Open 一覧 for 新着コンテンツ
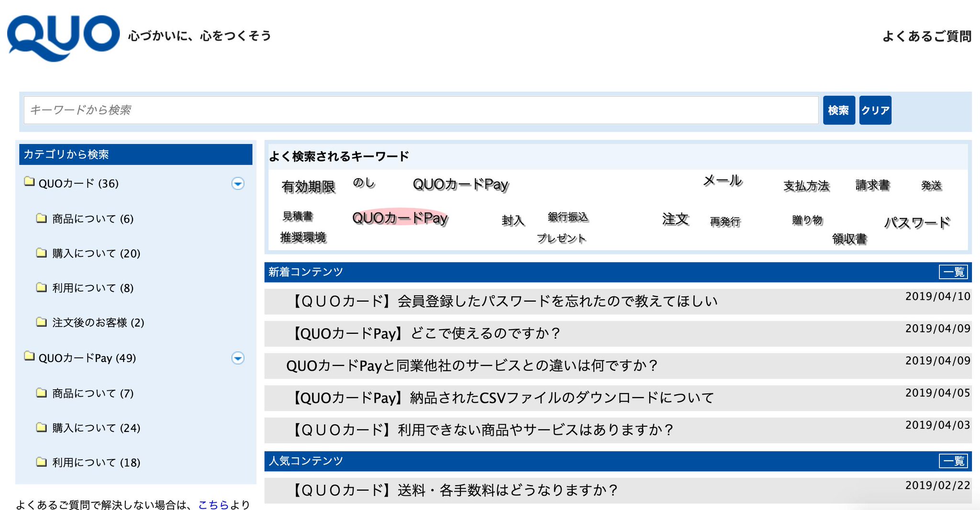980x510 pixels. point(953,272)
